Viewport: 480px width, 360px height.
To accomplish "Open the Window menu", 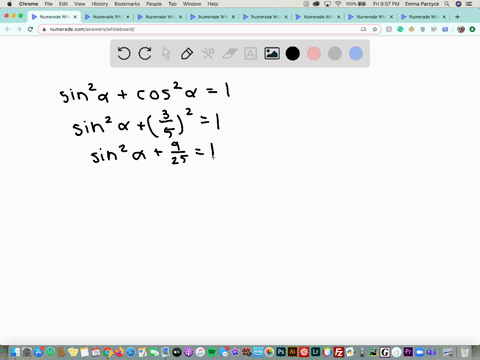I will tap(192, 4).
